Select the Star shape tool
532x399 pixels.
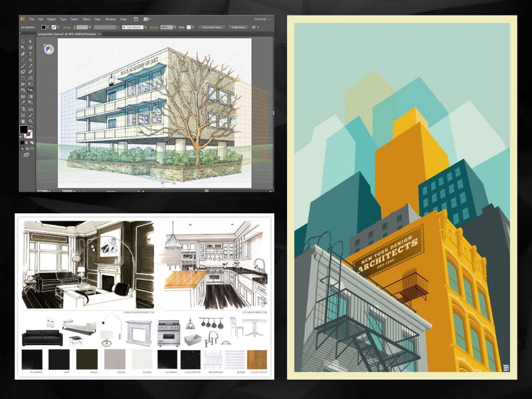click(x=30, y=60)
